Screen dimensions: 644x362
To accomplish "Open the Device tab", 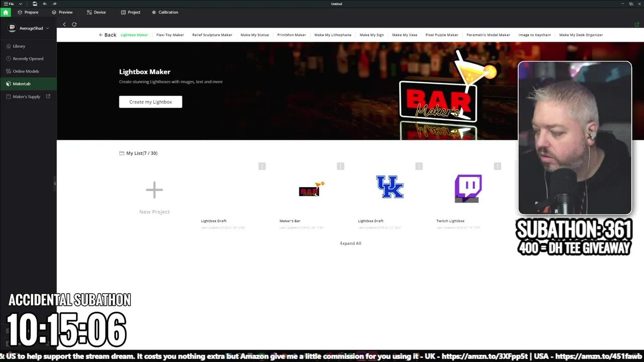I will coord(96,12).
